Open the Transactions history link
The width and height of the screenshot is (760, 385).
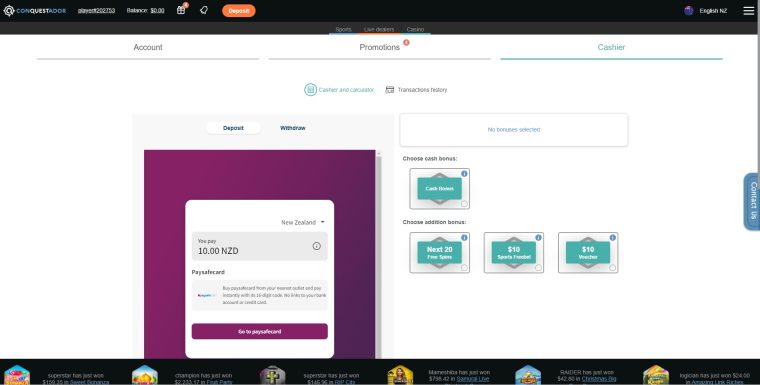tap(422, 90)
